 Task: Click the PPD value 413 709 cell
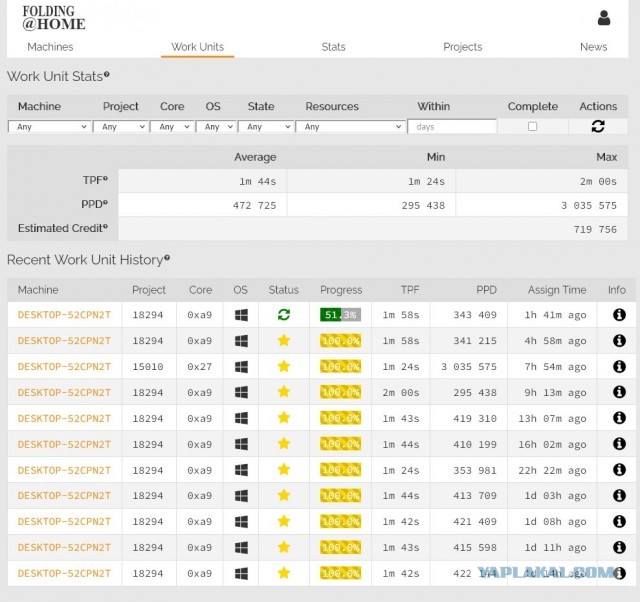(x=475, y=496)
